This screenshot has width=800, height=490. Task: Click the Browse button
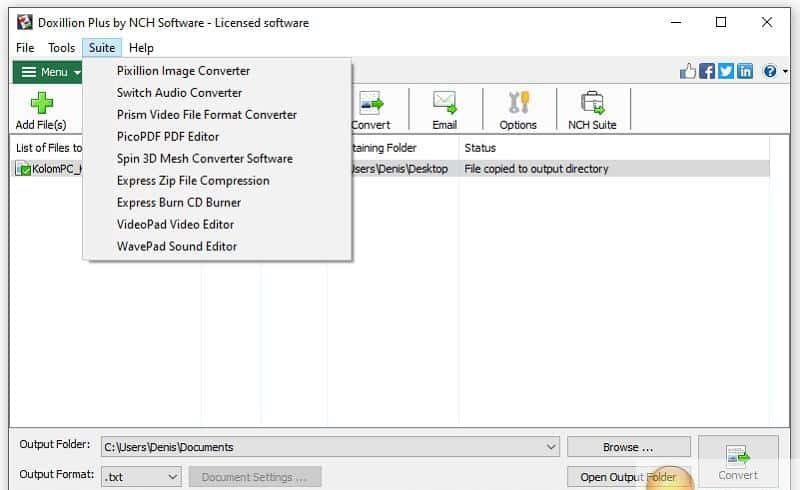628,447
